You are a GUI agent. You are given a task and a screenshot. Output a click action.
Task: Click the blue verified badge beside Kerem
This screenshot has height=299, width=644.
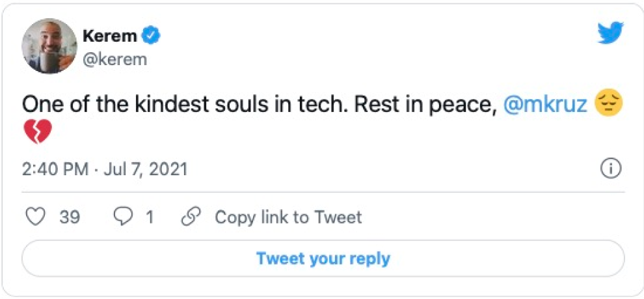152,36
